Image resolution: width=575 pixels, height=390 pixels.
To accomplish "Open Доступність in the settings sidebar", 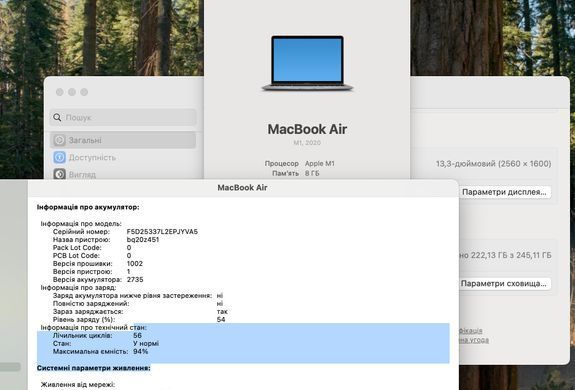I will point(92,158).
